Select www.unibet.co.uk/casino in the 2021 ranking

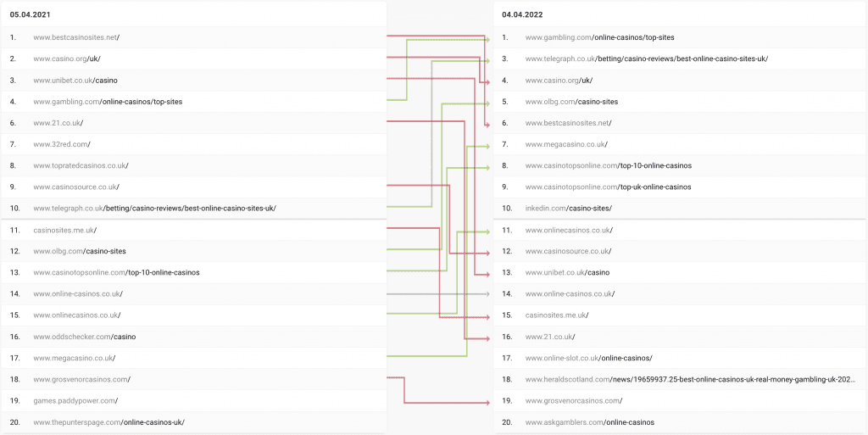tap(75, 81)
